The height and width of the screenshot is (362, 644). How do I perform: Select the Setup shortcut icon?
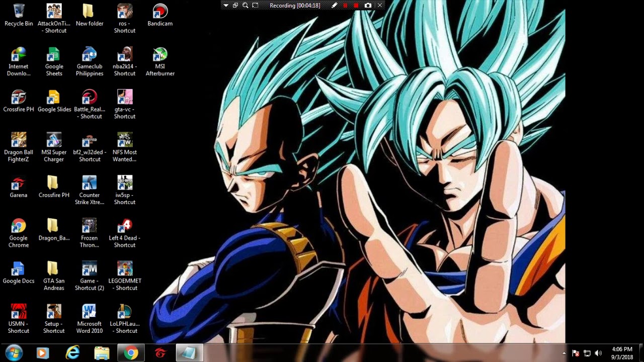[54, 319]
